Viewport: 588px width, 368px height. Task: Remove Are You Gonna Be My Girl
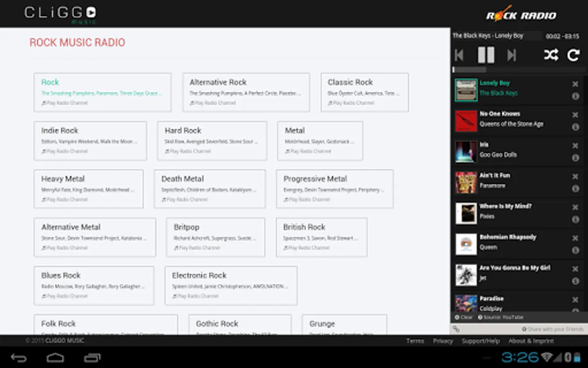click(x=575, y=269)
